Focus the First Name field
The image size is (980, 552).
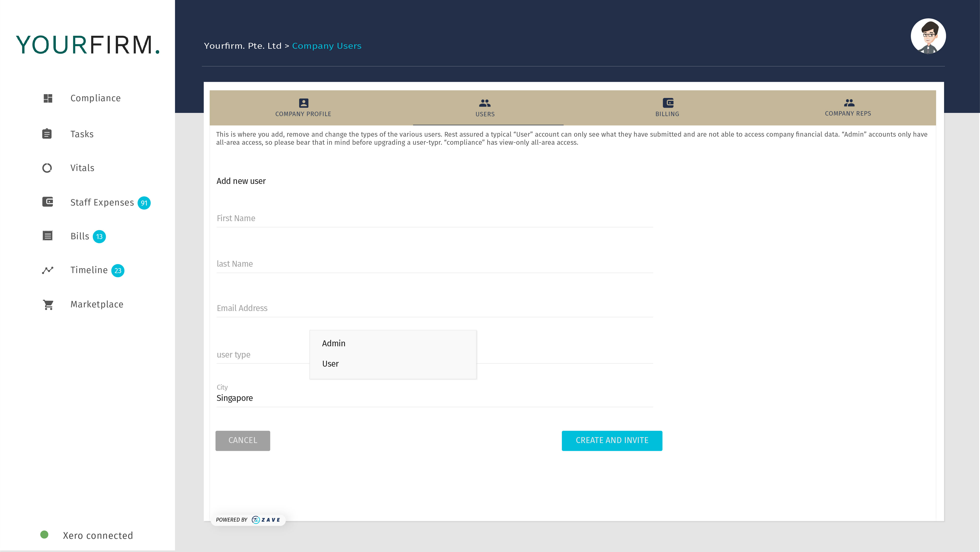(x=435, y=218)
